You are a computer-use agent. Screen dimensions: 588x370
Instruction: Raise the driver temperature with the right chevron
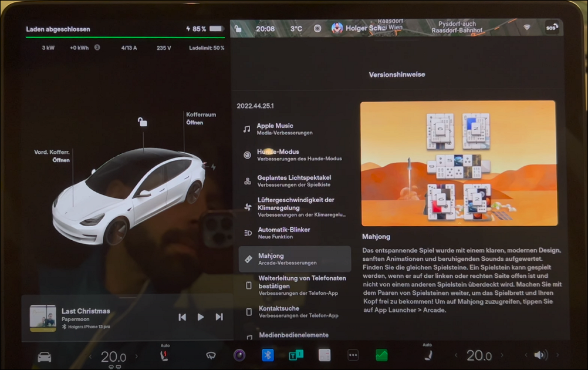tap(137, 356)
